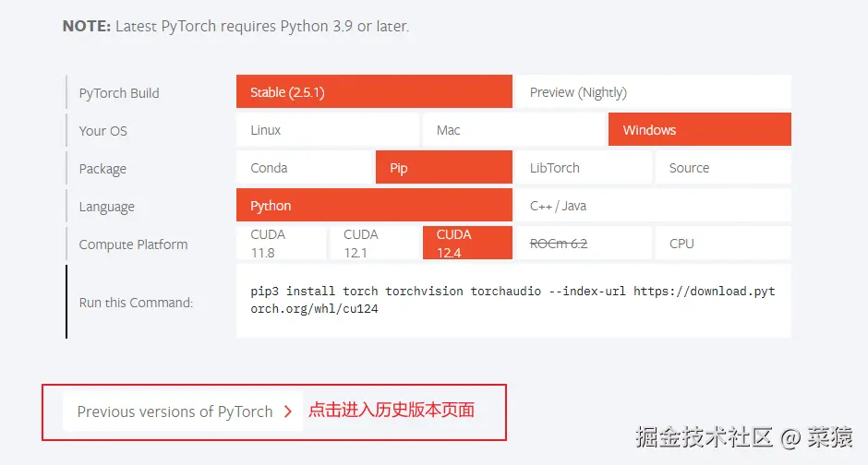Pick the Conda package option
Screen dimensions: 868x465
(305, 168)
